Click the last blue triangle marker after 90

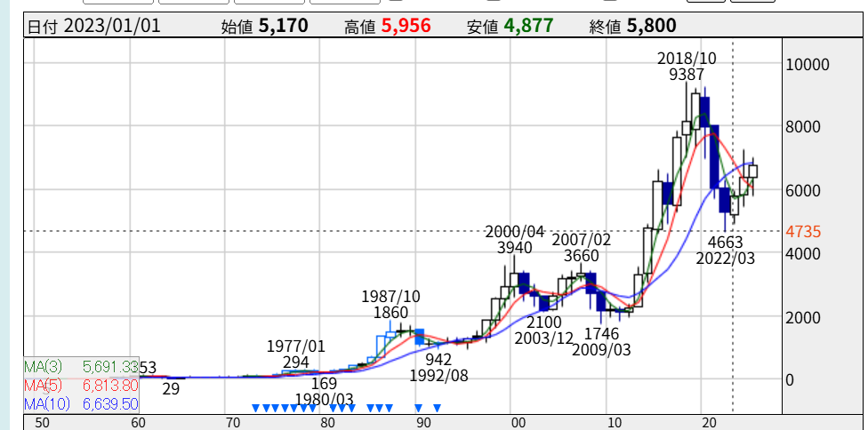437,409
